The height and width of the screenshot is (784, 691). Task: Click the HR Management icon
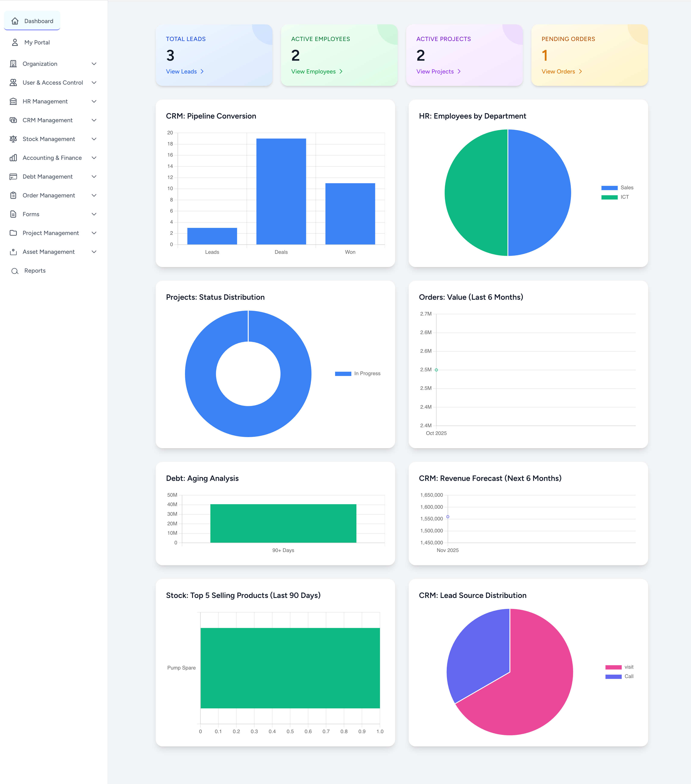click(13, 101)
